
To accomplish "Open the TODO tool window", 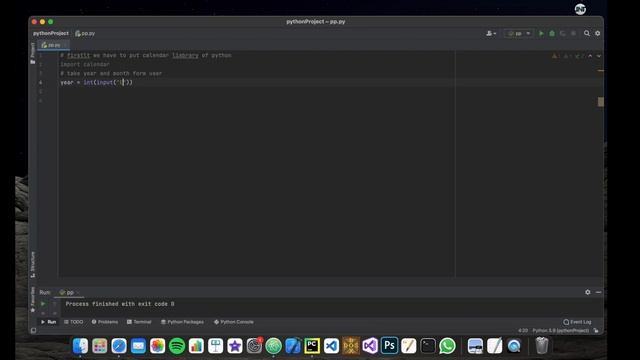I will point(73,322).
